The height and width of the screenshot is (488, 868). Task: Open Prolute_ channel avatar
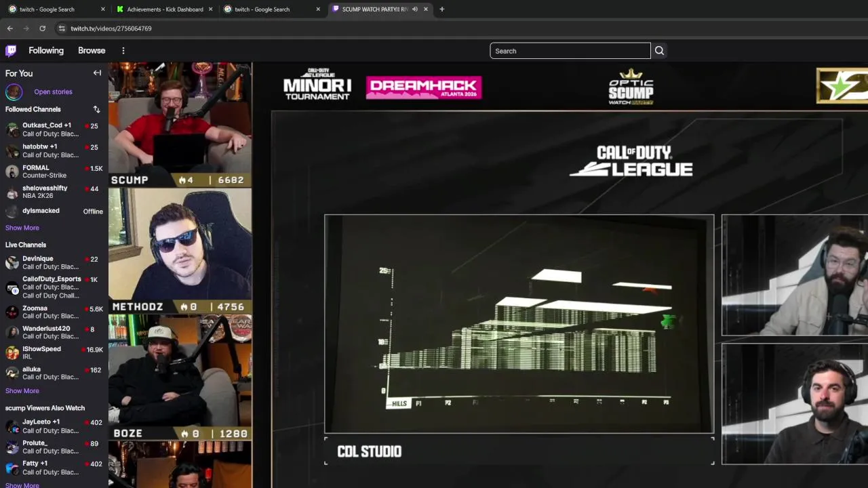[12, 447]
